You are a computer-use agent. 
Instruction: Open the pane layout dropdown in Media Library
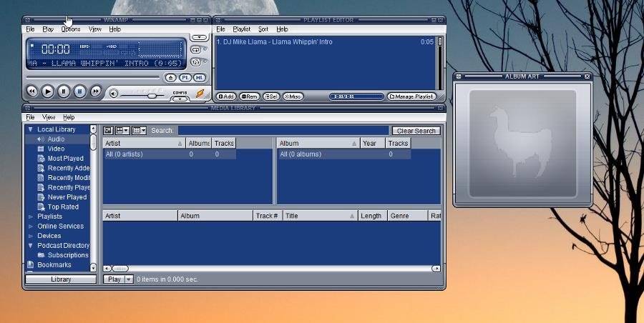[122, 131]
